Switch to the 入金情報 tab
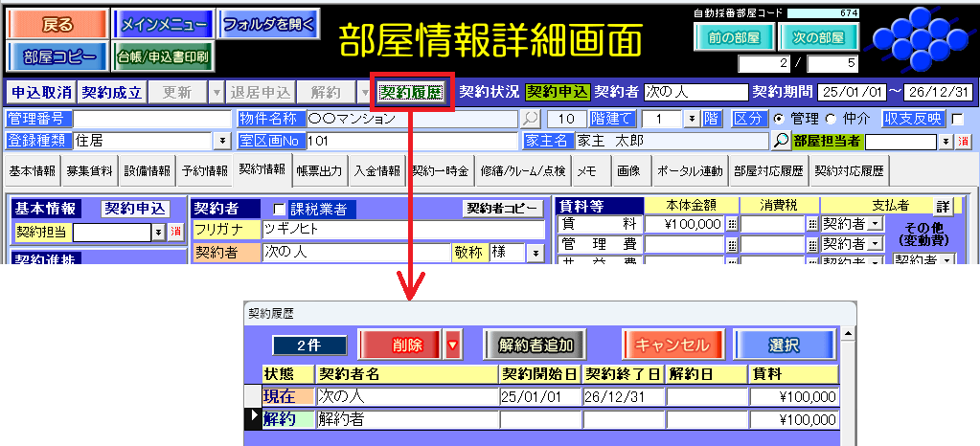980x446 pixels. pos(376,171)
